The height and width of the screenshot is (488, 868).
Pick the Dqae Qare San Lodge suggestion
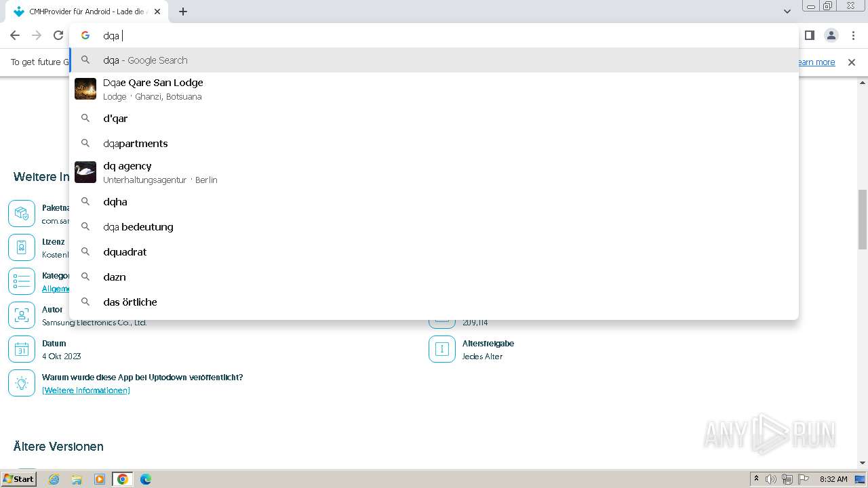pyautogui.click(x=434, y=89)
